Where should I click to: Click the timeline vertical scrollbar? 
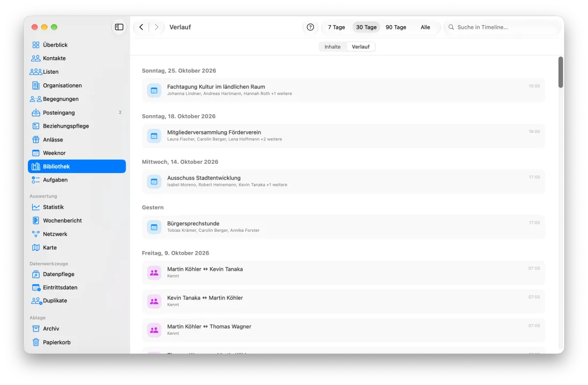click(x=561, y=72)
